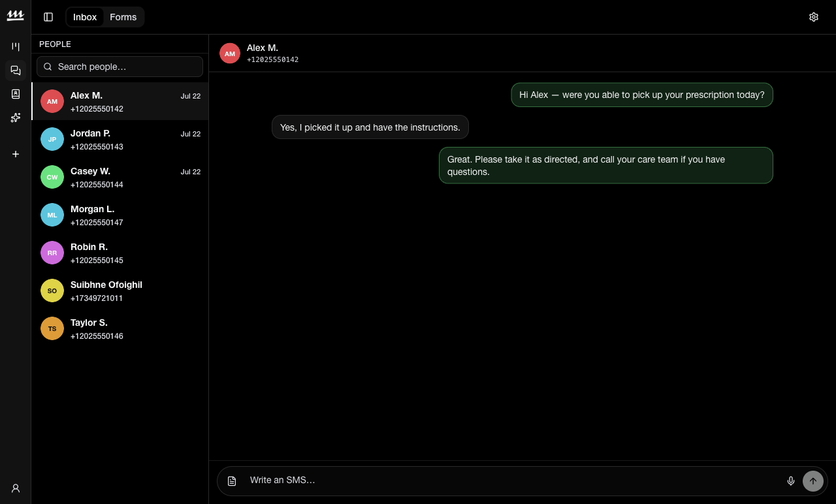The height and width of the screenshot is (504, 836).
Task: Click phone number +12025550144
Action: [97, 185]
